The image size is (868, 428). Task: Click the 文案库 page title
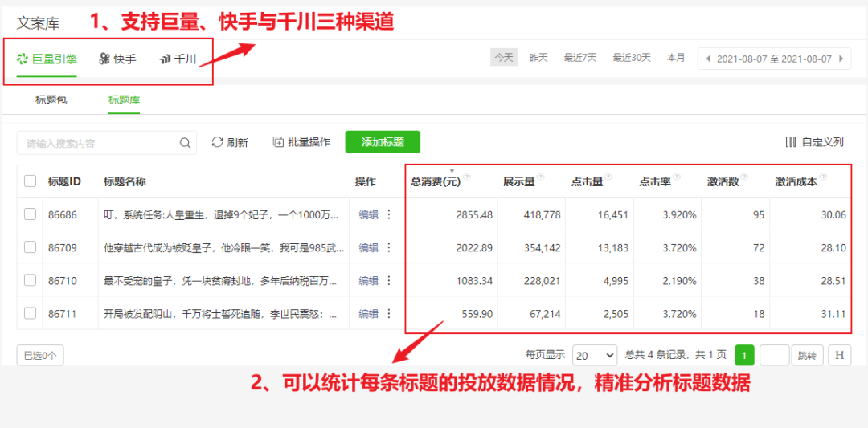pos(38,23)
